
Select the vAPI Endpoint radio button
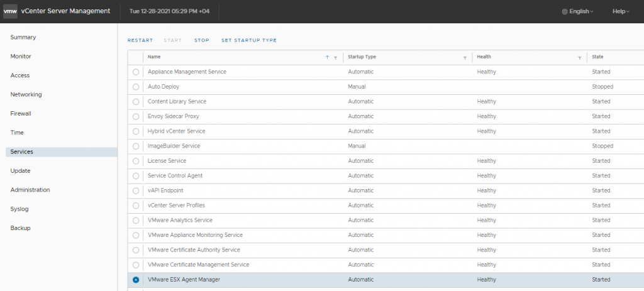136,191
